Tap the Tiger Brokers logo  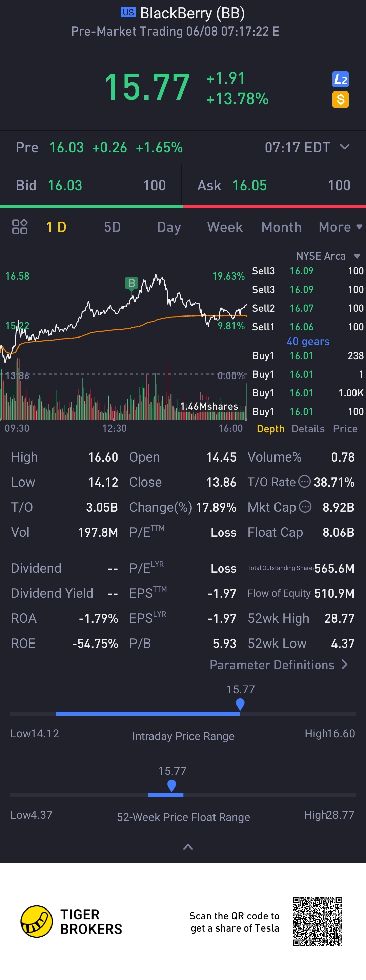click(x=72, y=921)
